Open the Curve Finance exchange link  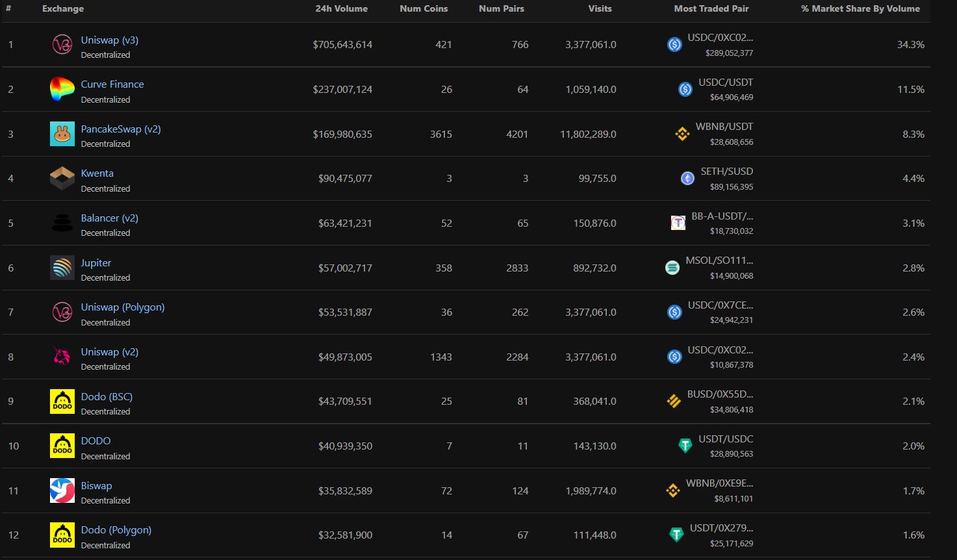(112, 84)
